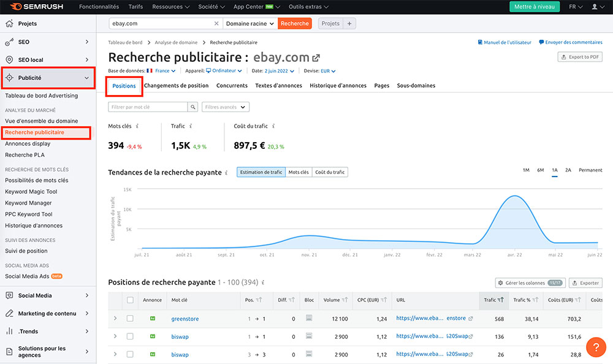The height and width of the screenshot is (364, 613).
Task: Switch chart to Mots clés
Action: [299, 172]
